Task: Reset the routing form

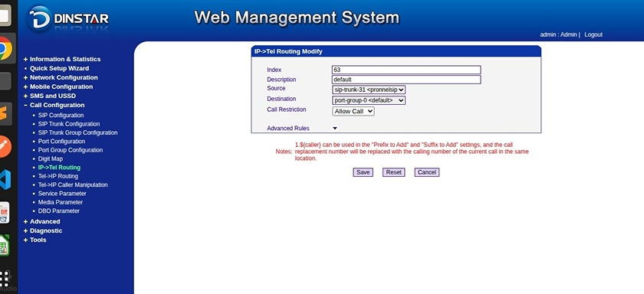Action: [393, 172]
